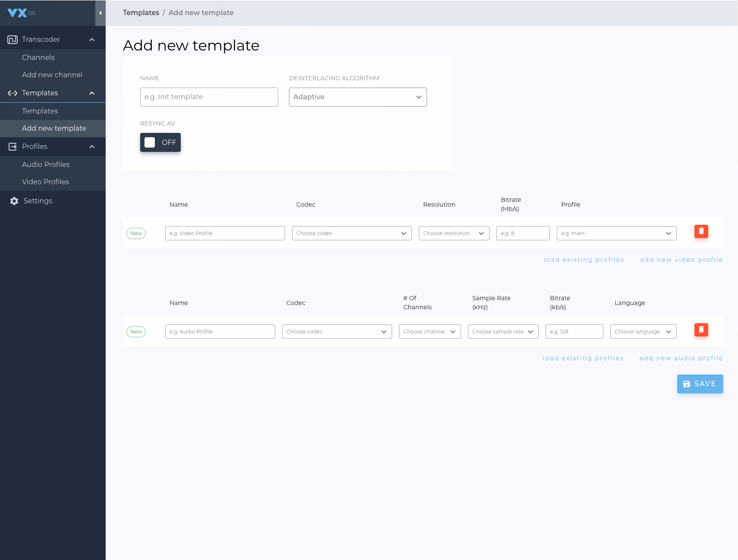Viewport: 738px width, 560px height.
Task: Click the New badge in the audio row
Action: pyautogui.click(x=136, y=332)
